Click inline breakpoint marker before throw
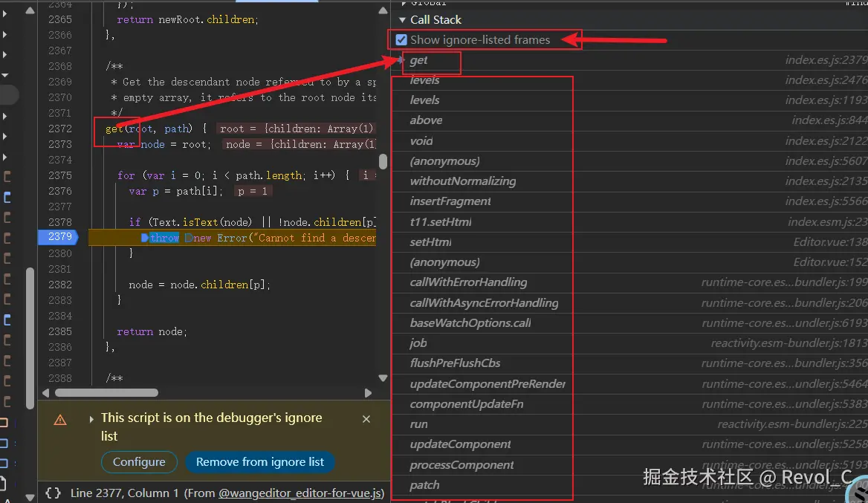 coord(144,238)
